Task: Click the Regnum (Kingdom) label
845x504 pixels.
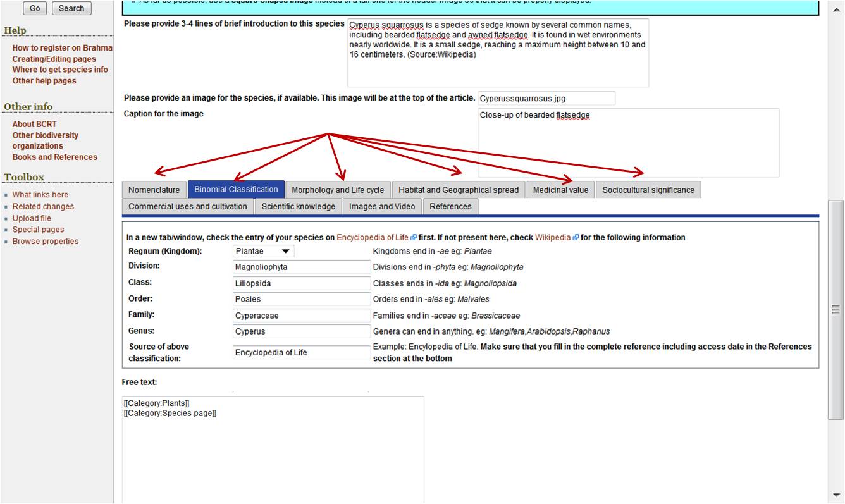Action: [165, 251]
